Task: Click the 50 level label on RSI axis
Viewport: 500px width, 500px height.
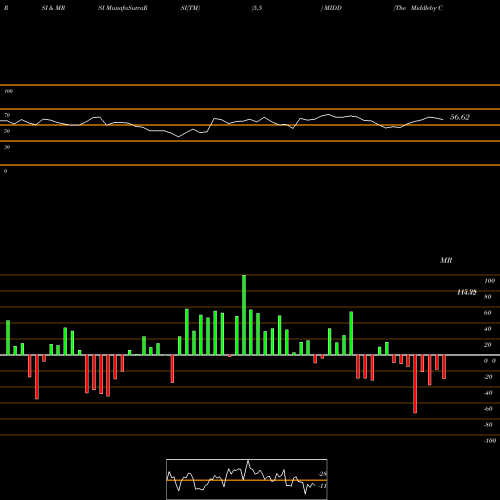Action: tap(7, 131)
